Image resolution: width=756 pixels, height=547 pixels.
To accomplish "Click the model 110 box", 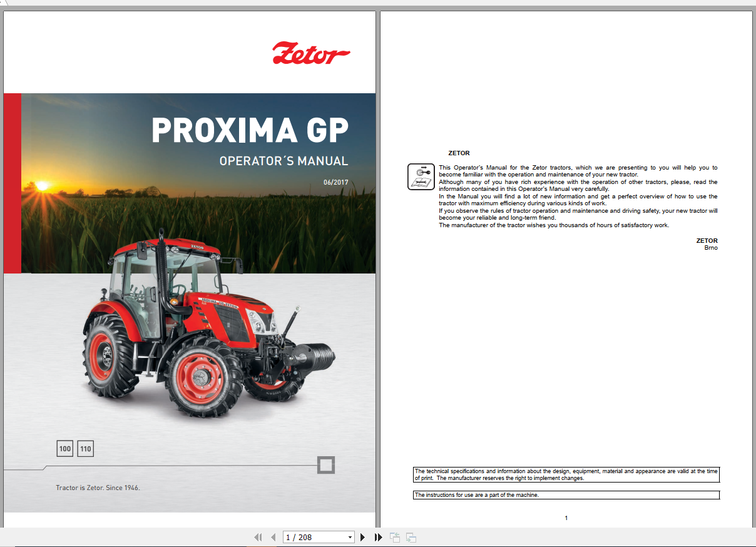I will pos(86,449).
